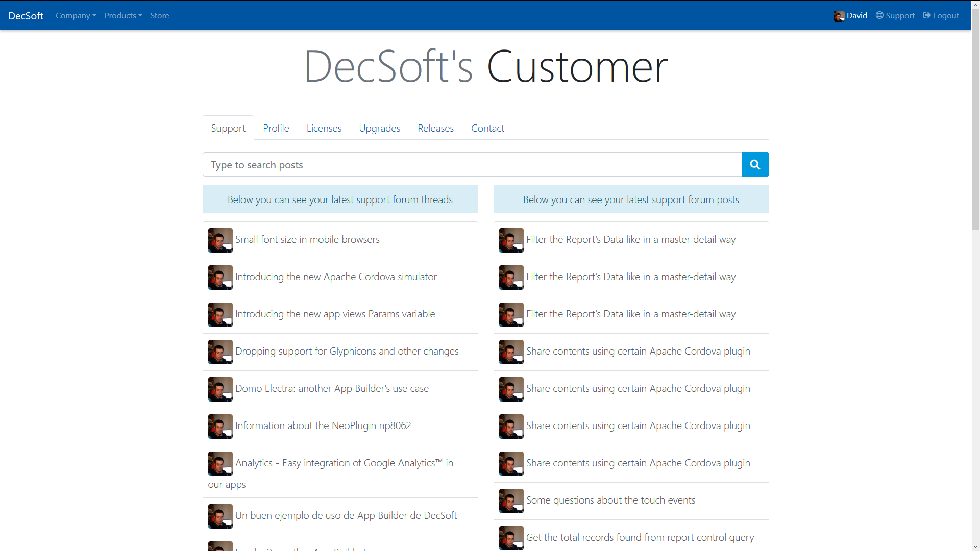
Task: Open thread Small font size in mobile browsers
Action: click(307, 239)
